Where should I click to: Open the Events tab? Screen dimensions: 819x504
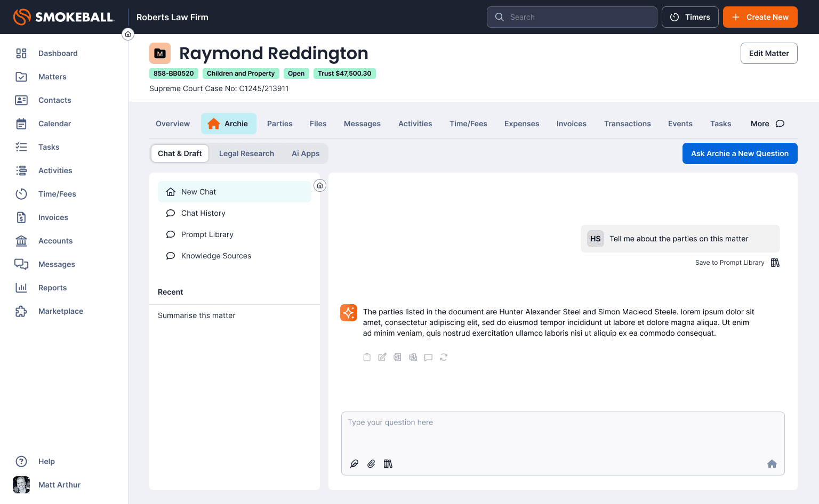pyautogui.click(x=680, y=124)
